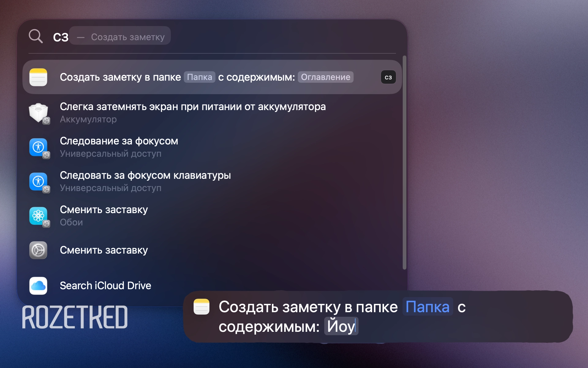
Task: Select the Оглавление content token
Action: (x=326, y=77)
